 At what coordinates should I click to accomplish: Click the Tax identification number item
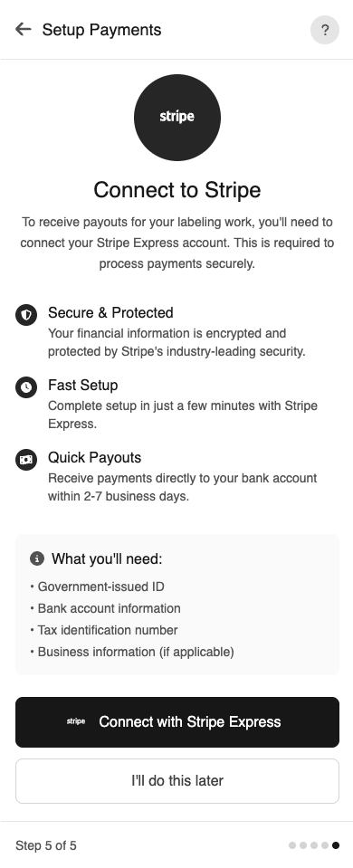click(104, 630)
